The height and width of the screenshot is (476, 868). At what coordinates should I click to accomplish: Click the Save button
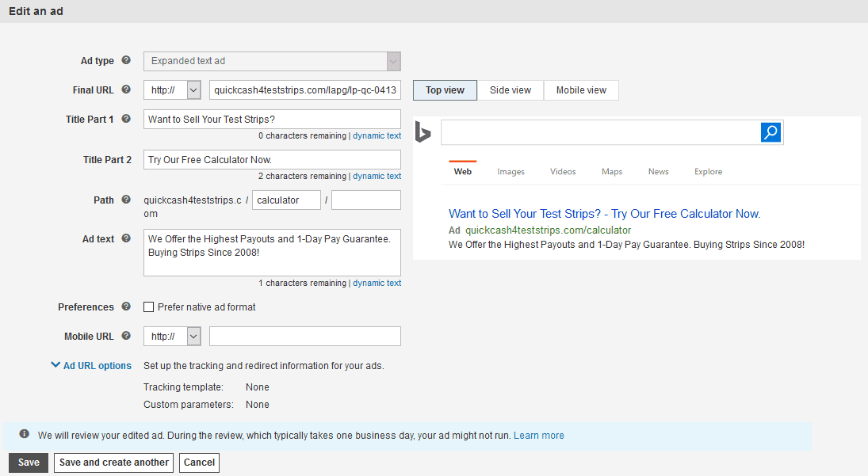tap(29, 463)
